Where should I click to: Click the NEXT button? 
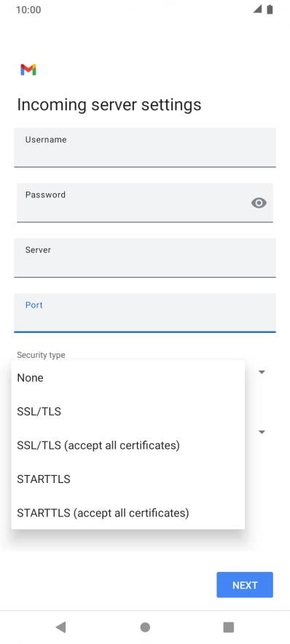pos(245,585)
